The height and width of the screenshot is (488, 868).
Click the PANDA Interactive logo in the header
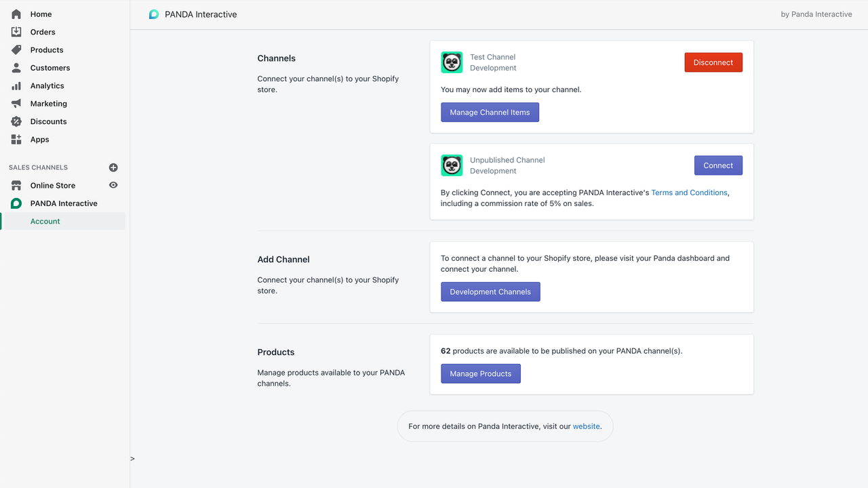click(x=154, y=14)
